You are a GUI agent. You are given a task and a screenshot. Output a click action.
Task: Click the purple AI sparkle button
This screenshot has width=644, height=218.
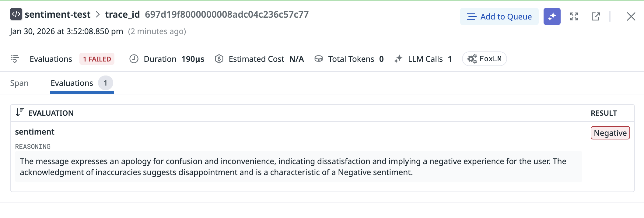click(x=552, y=16)
